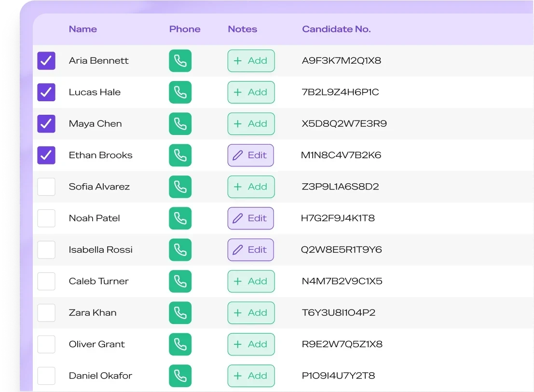Click candidate number Z3P9L1A6S8D2
The height and width of the screenshot is (392, 534).
(341, 187)
